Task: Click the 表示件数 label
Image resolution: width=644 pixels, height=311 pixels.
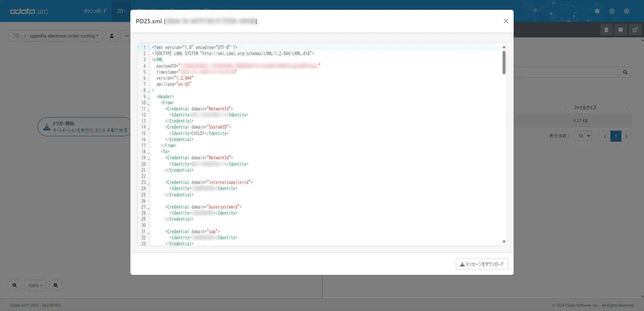Action: tap(559, 136)
